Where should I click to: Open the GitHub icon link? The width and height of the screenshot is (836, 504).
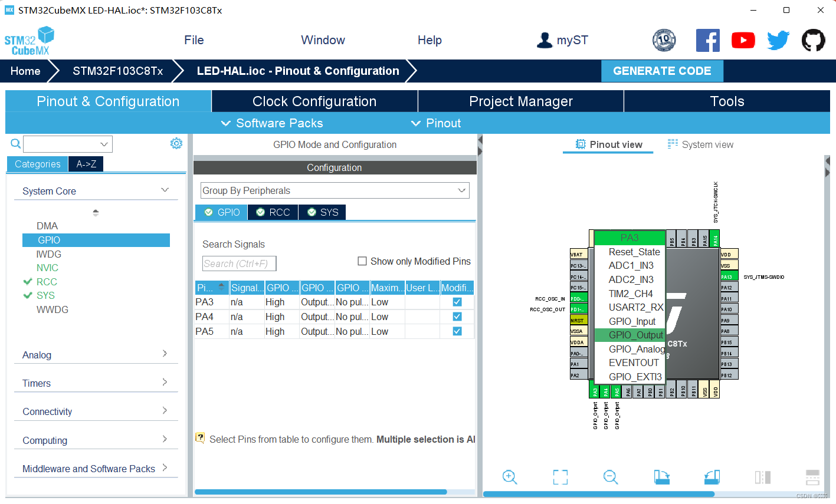tap(813, 40)
